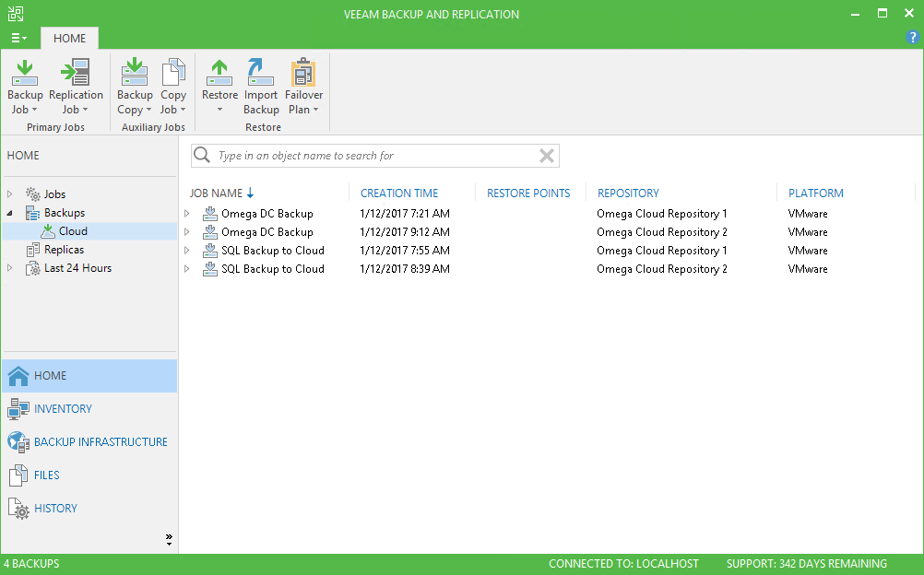Select the Cloud node under Backups

(x=89, y=231)
